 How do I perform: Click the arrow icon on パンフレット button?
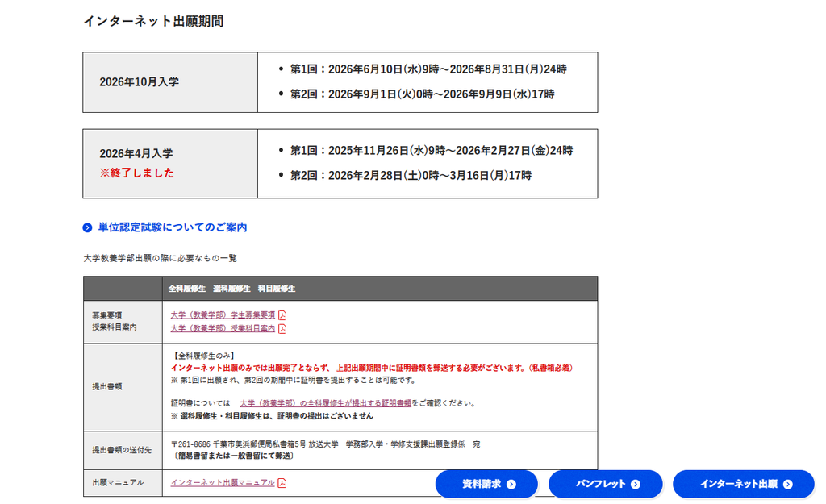636,485
